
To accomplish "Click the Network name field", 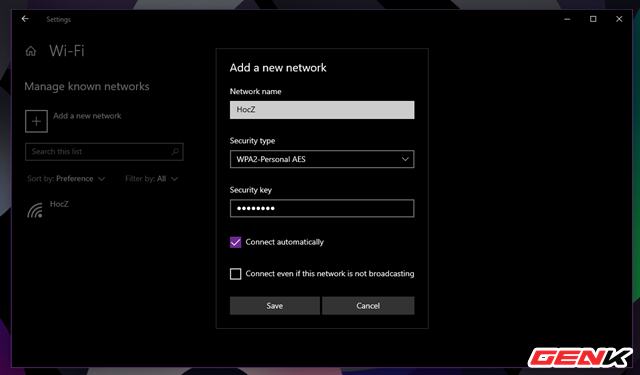I will click(322, 110).
